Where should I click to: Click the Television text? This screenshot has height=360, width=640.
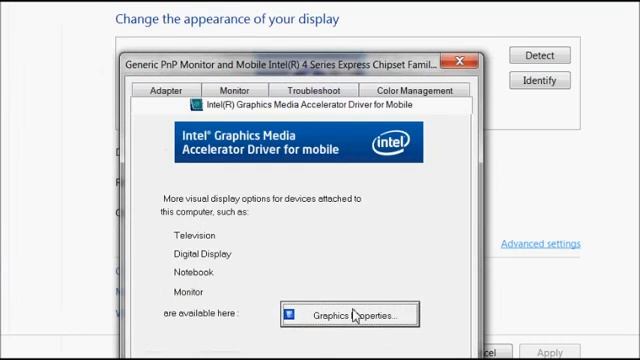click(195, 236)
